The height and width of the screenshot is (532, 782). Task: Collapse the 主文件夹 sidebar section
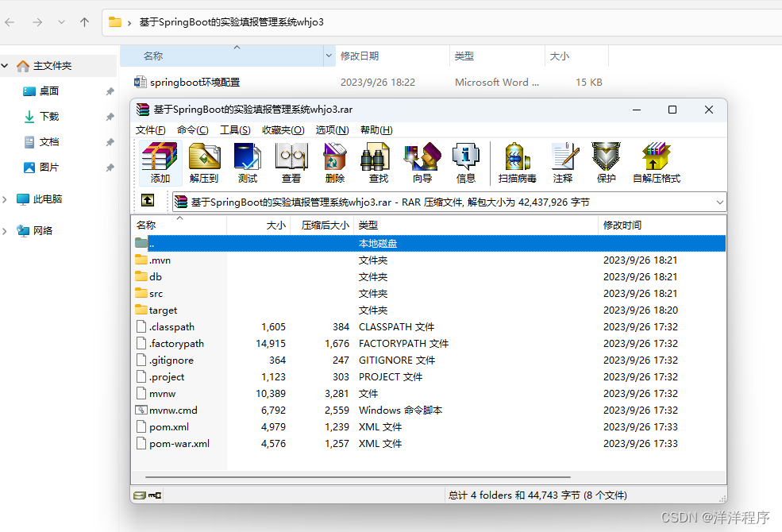[5, 64]
